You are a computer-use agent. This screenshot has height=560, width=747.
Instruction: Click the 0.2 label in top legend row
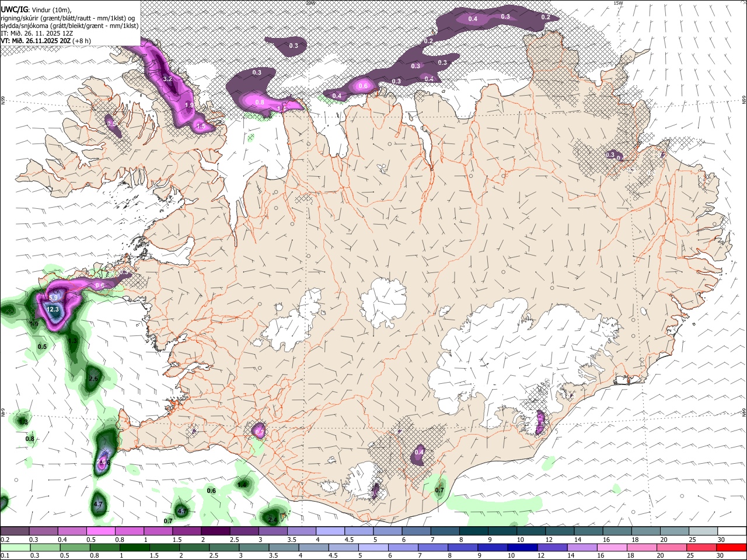pos(5,540)
